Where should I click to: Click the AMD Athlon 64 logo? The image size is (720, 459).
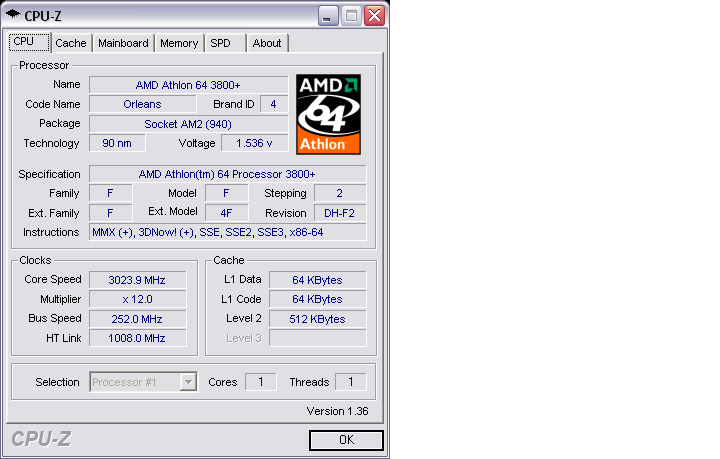(328, 114)
